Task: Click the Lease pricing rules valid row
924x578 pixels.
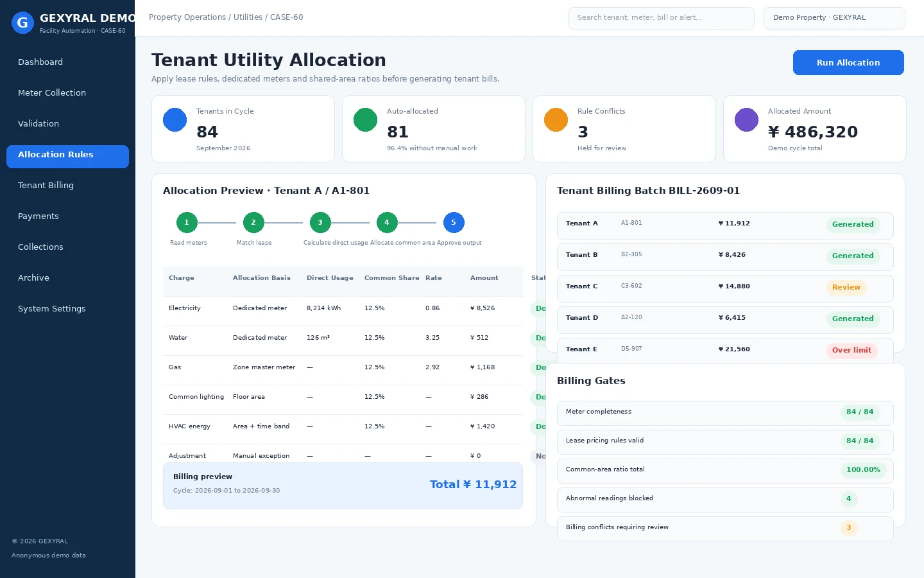Action: click(x=725, y=442)
